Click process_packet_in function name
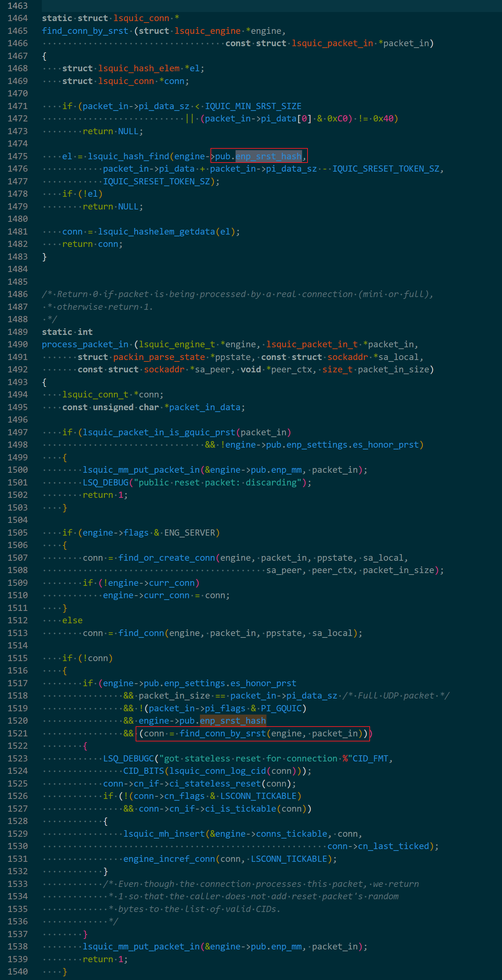Image resolution: width=502 pixels, height=980 pixels. 85,344
